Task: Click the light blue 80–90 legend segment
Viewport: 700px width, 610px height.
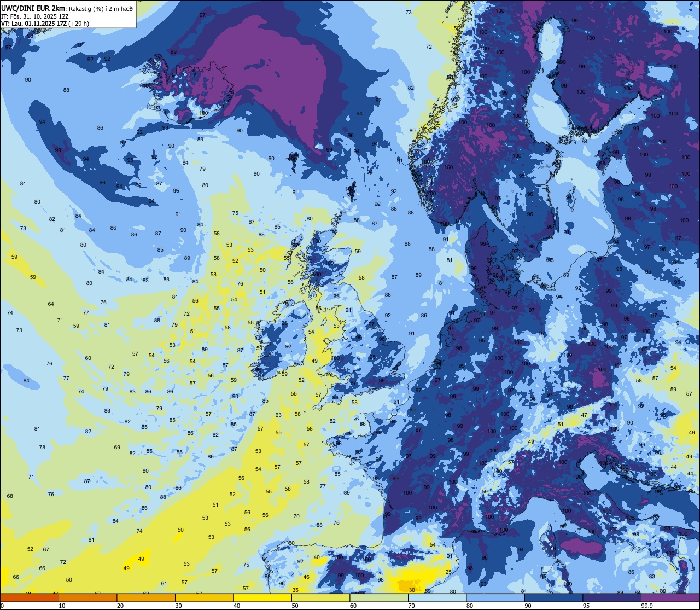Action: click(x=495, y=598)
